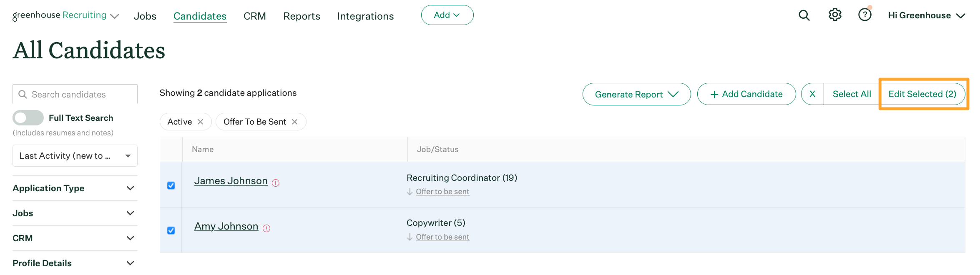Open the Generate Report dropdown
The height and width of the screenshot is (275, 980).
tap(636, 95)
